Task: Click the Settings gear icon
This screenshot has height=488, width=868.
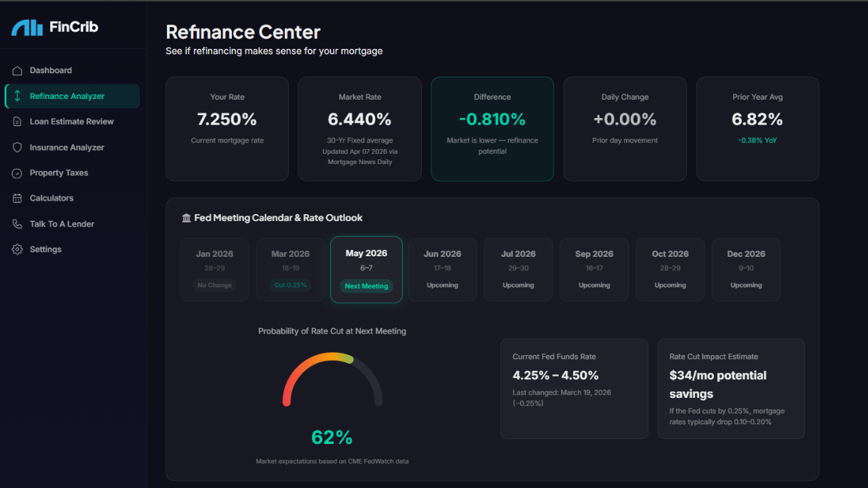Action: pos(17,249)
